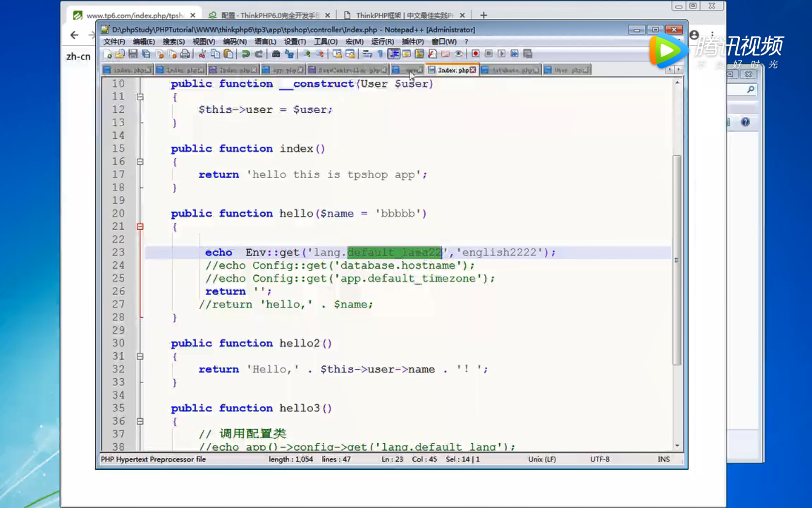Open the 搜索(S) menu
Viewport: 812px width, 508px height.
(174, 42)
